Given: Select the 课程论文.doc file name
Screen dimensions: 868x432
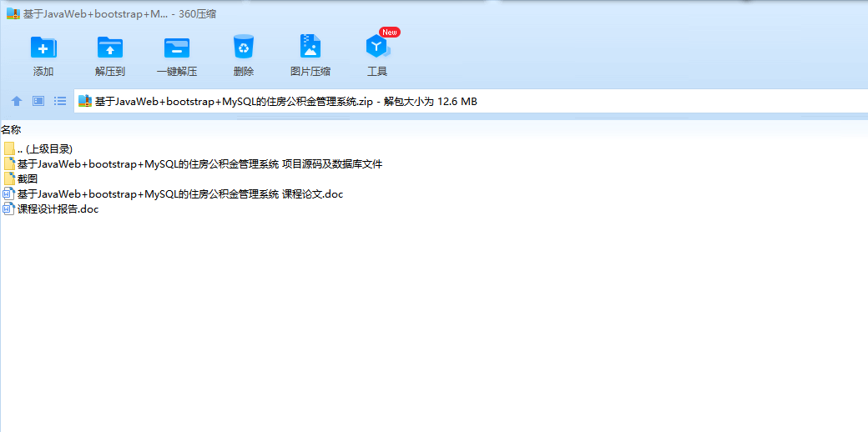Looking at the screenshot, I should point(180,194).
